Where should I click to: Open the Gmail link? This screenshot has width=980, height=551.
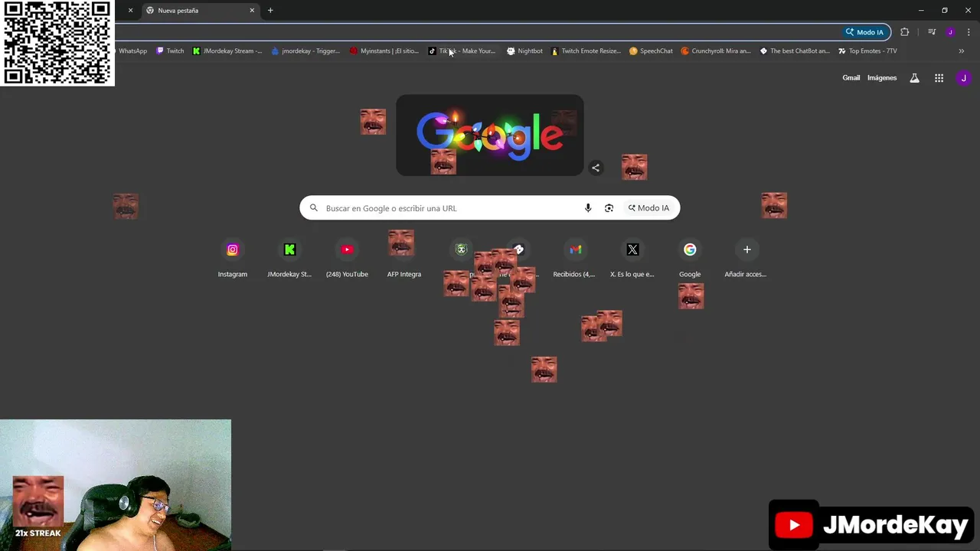click(851, 78)
